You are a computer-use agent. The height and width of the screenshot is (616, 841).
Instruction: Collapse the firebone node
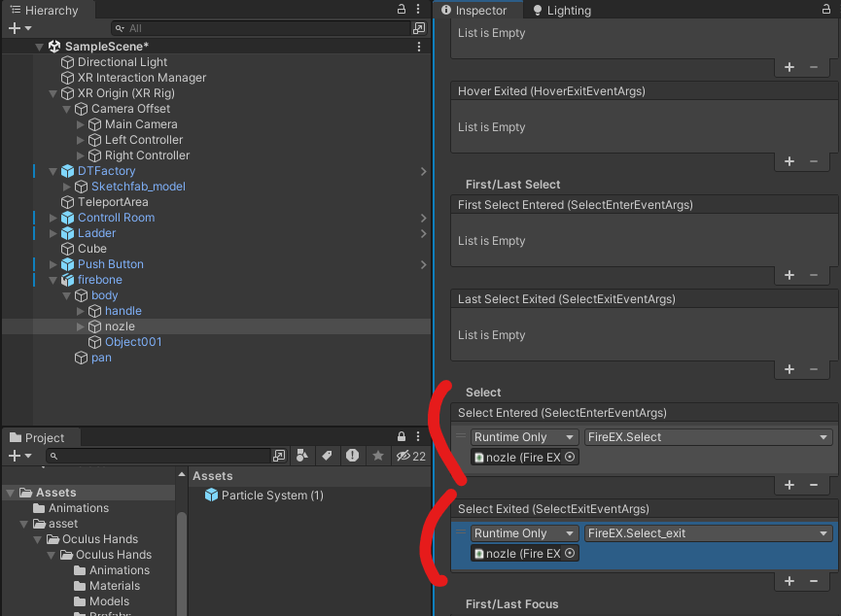[x=53, y=280]
